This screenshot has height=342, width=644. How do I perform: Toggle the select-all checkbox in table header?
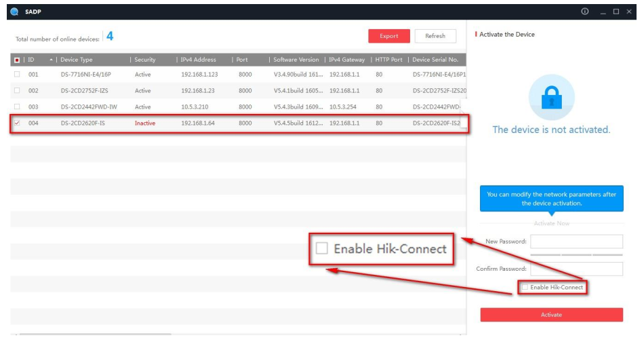[17, 60]
